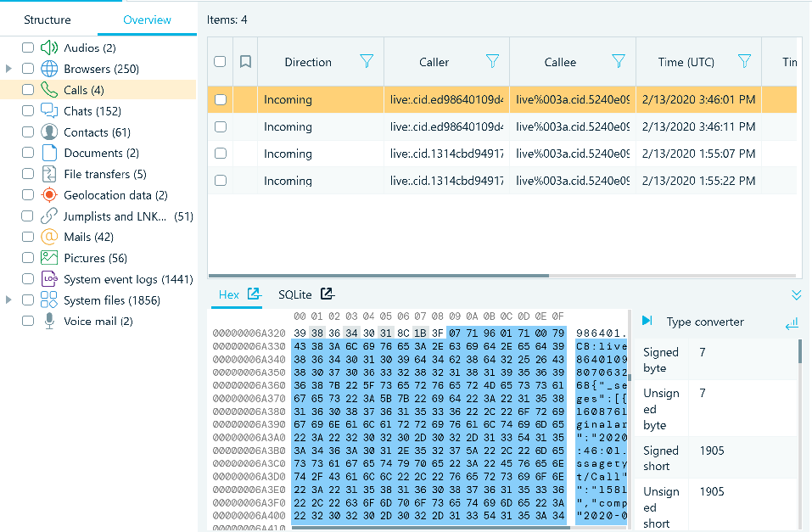This screenshot has height=532, width=812.
Task: Click the File transfers icon
Action: click(49, 174)
